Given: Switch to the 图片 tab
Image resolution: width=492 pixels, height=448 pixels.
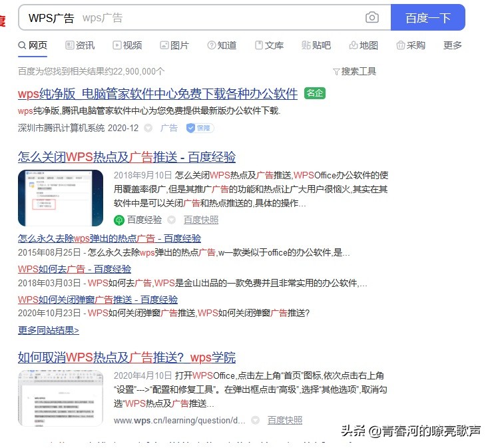Looking at the screenshot, I should (x=174, y=45).
